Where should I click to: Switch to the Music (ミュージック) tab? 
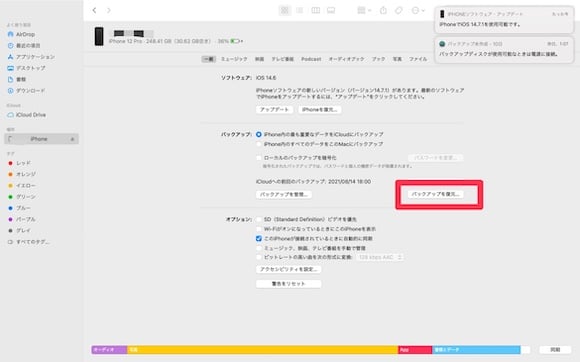[234, 59]
